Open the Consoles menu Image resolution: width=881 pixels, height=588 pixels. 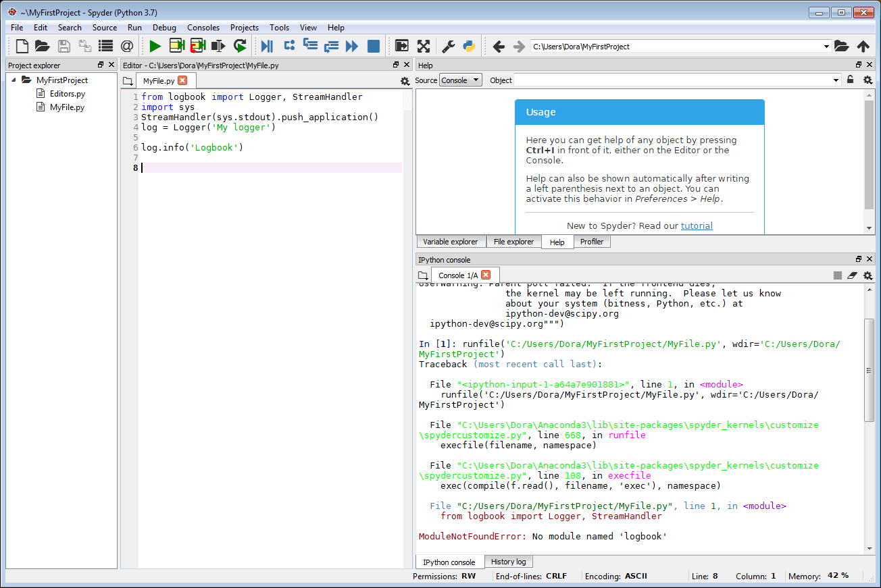point(203,28)
